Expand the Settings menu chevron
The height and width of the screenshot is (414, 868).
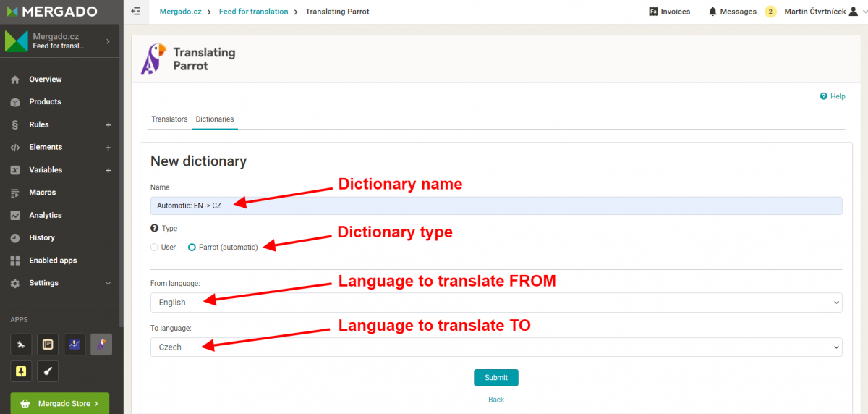109,283
